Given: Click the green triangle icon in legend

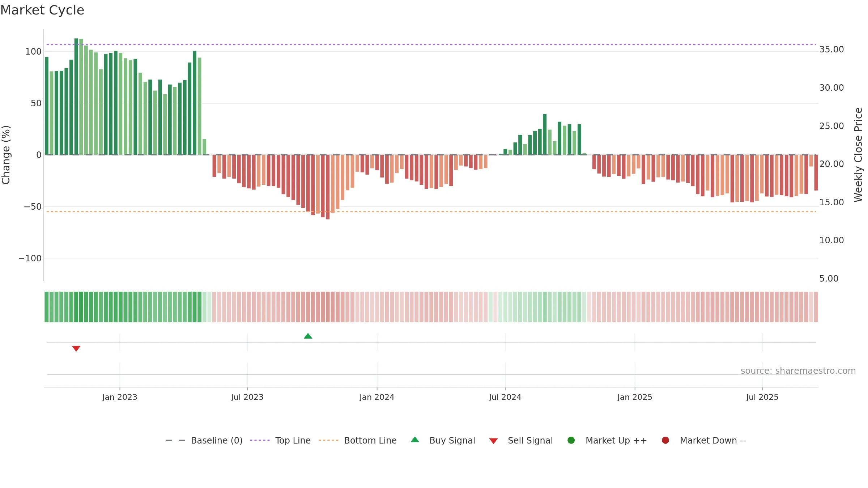Looking at the screenshot, I should (x=415, y=440).
